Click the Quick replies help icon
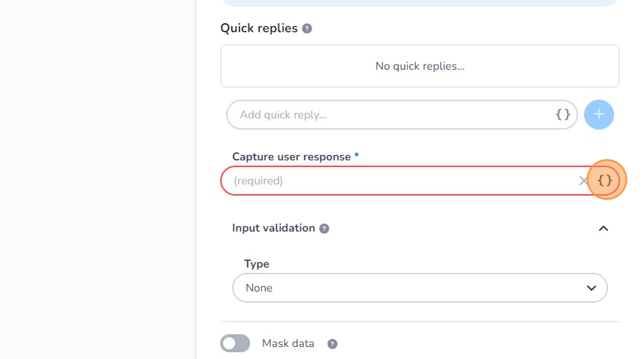The image size is (644, 359). coord(306,28)
